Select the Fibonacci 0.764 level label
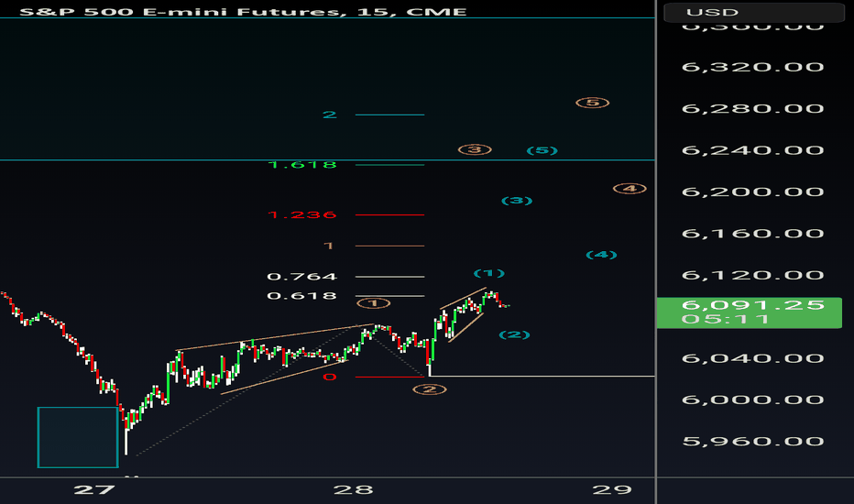 coord(302,277)
